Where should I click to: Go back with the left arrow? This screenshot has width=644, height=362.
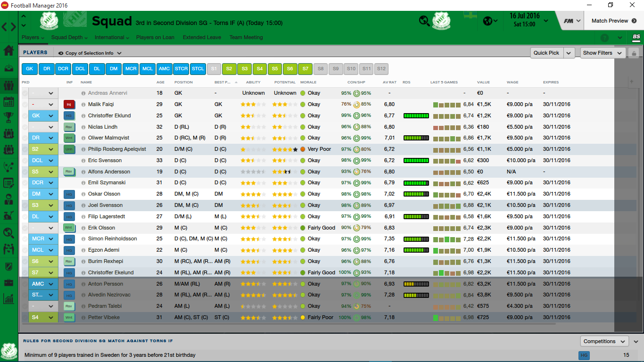tap(4, 26)
